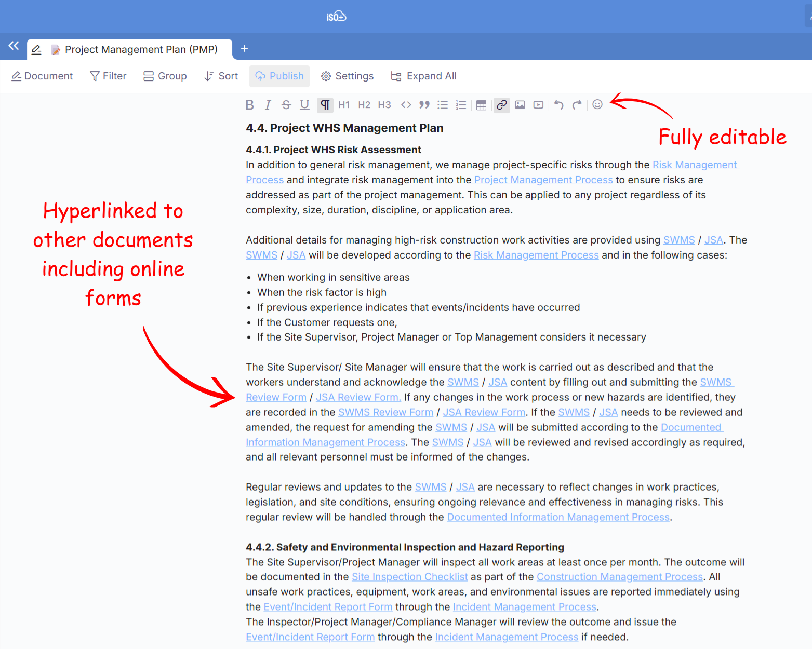The width and height of the screenshot is (812, 649).
Task: Open the emoji picker
Action: (597, 105)
